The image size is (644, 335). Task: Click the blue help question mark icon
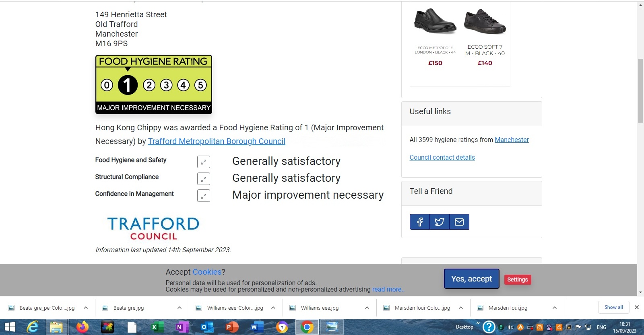pos(489,327)
